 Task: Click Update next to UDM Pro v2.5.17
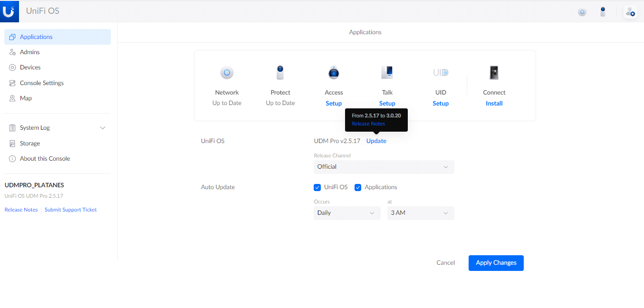376,141
